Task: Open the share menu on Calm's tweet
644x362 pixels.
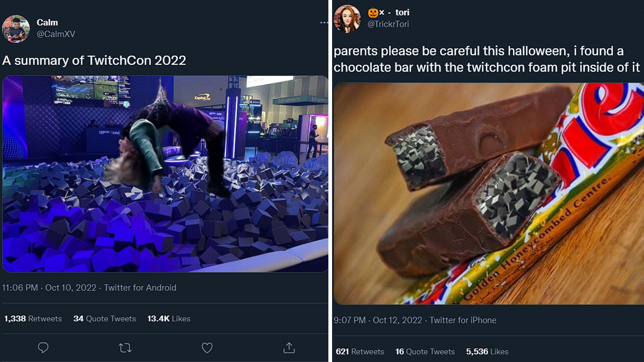Action: pyautogui.click(x=289, y=348)
